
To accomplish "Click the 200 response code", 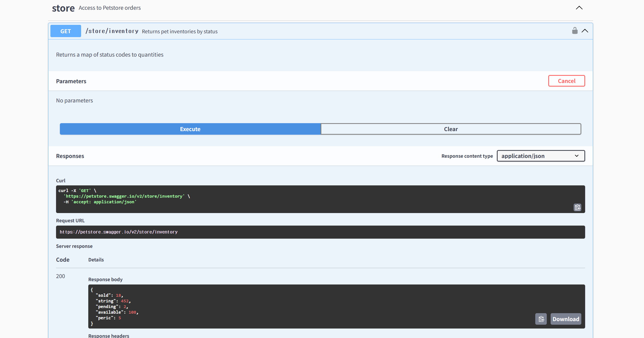I will pyautogui.click(x=60, y=276).
